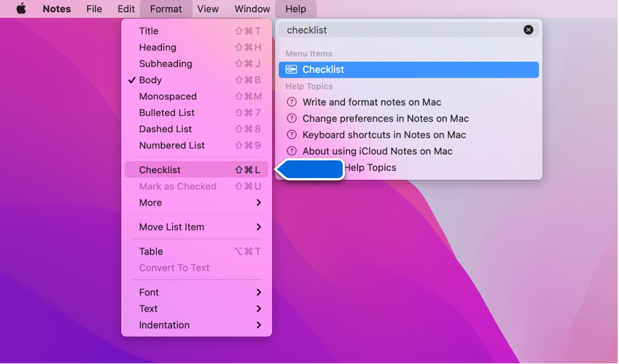Open the Apple menu

coord(21,8)
